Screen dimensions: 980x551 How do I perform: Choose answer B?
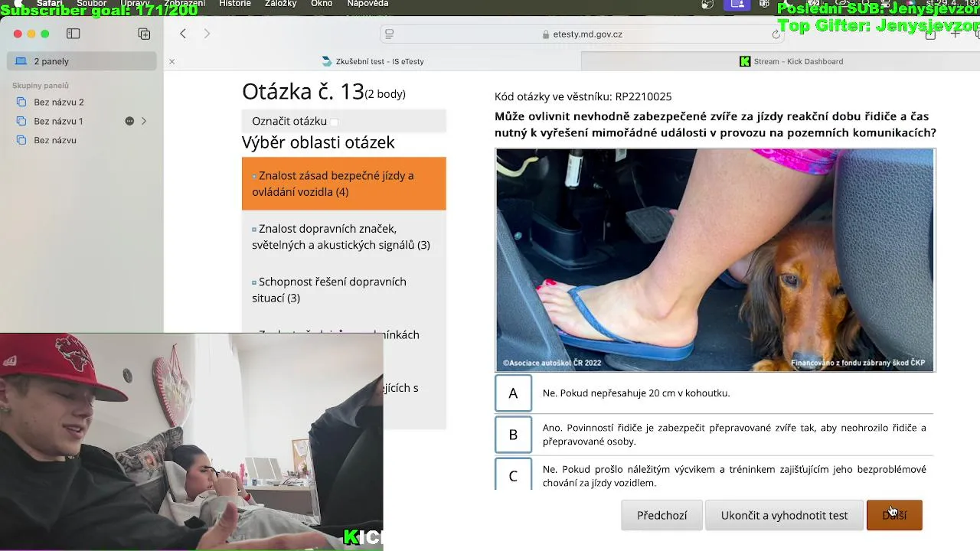(x=513, y=435)
